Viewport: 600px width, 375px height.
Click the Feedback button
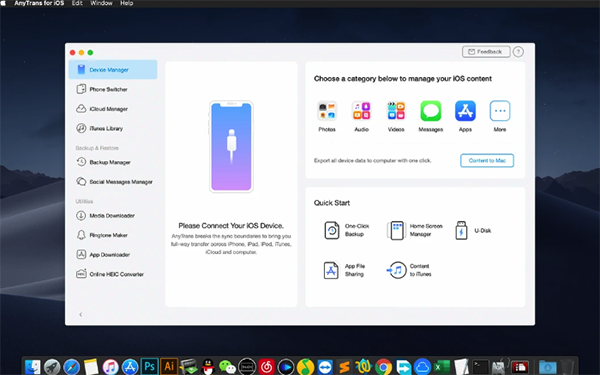click(486, 52)
